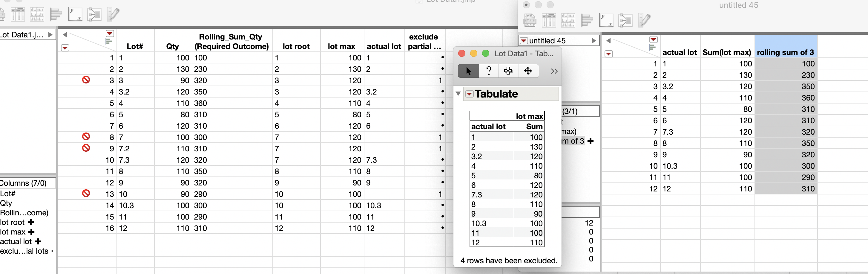
Task: Click the excluded-row marker on row 13
Action: point(86,193)
